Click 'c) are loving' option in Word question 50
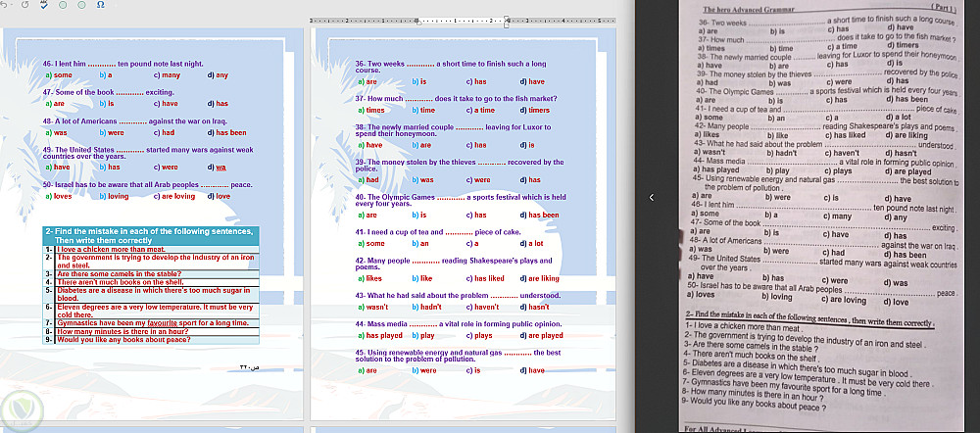Screen dimensions: 980x433 174,196
